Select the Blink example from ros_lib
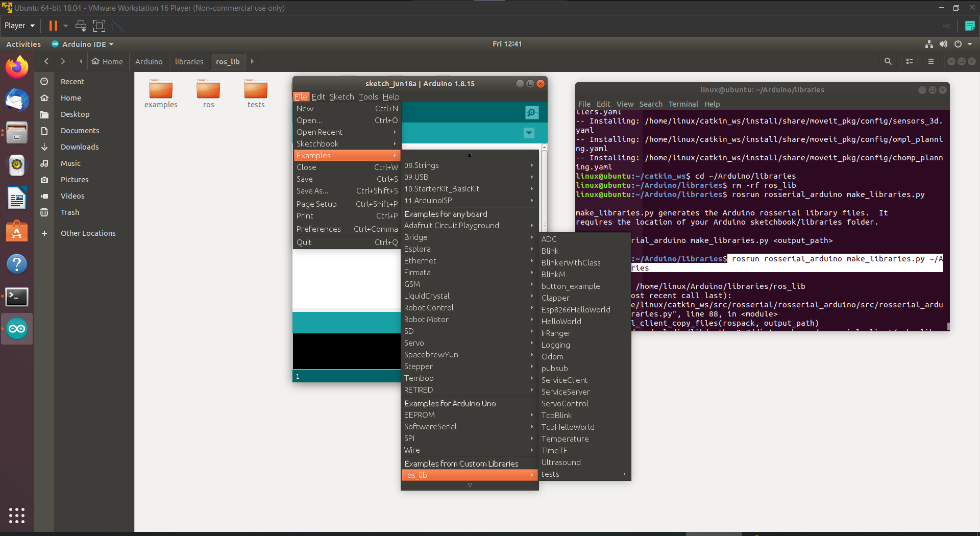Viewport: 980px width, 536px height. coord(550,251)
